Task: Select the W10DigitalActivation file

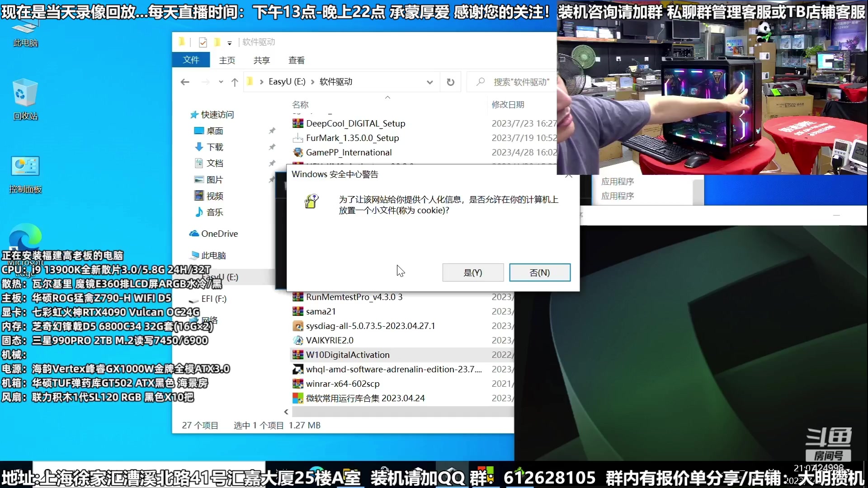Action: [x=348, y=355]
